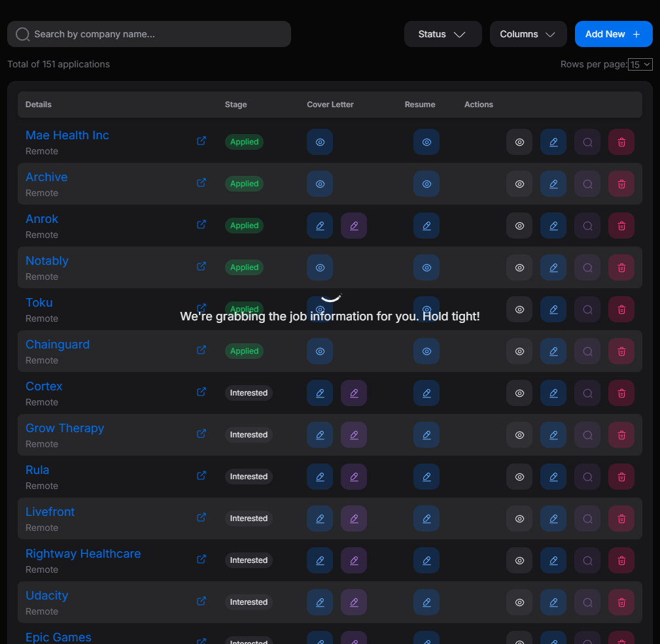
Task: Open the Toku company link
Action: coord(39,303)
